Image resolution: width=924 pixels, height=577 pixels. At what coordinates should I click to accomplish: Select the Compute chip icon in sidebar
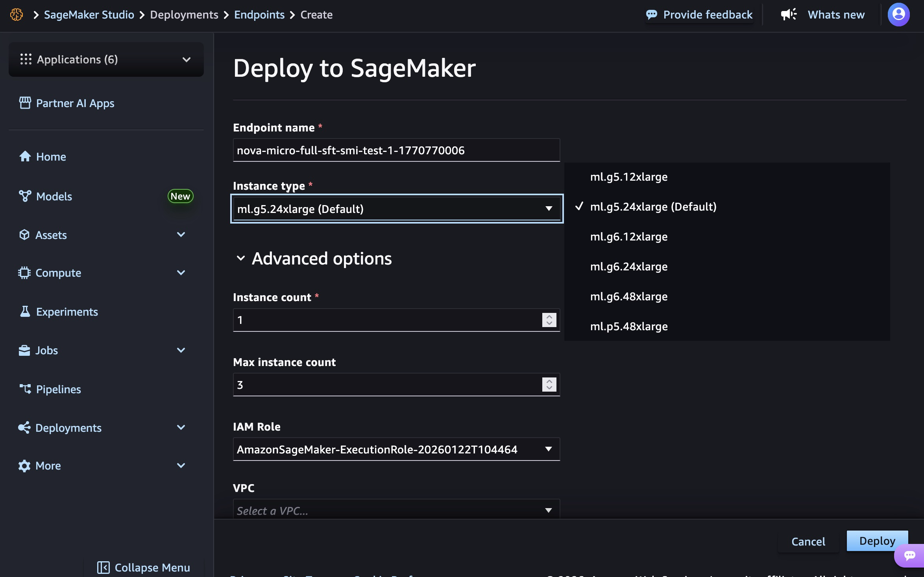pyautogui.click(x=25, y=272)
